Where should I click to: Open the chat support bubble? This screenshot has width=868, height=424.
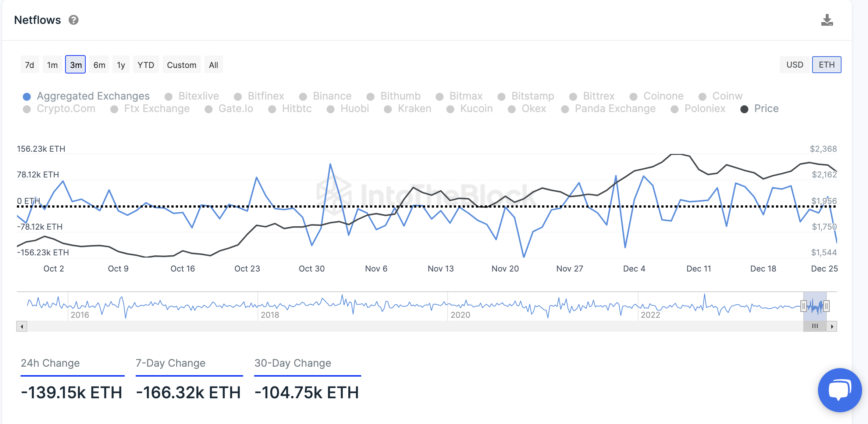[x=839, y=390]
